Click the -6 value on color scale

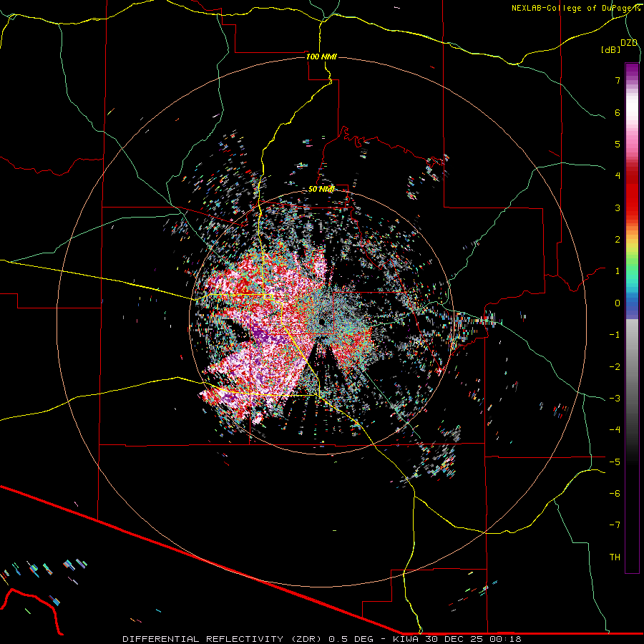click(615, 493)
